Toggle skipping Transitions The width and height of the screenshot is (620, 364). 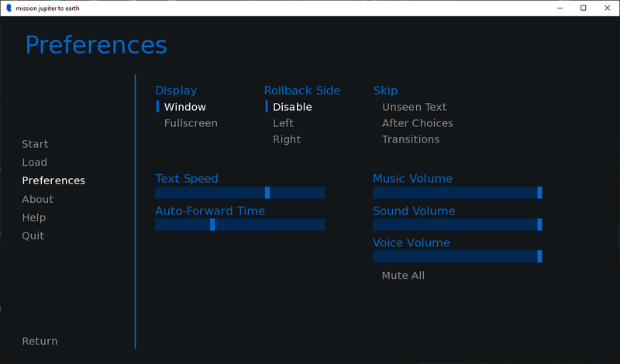pyautogui.click(x=410, y=139)
